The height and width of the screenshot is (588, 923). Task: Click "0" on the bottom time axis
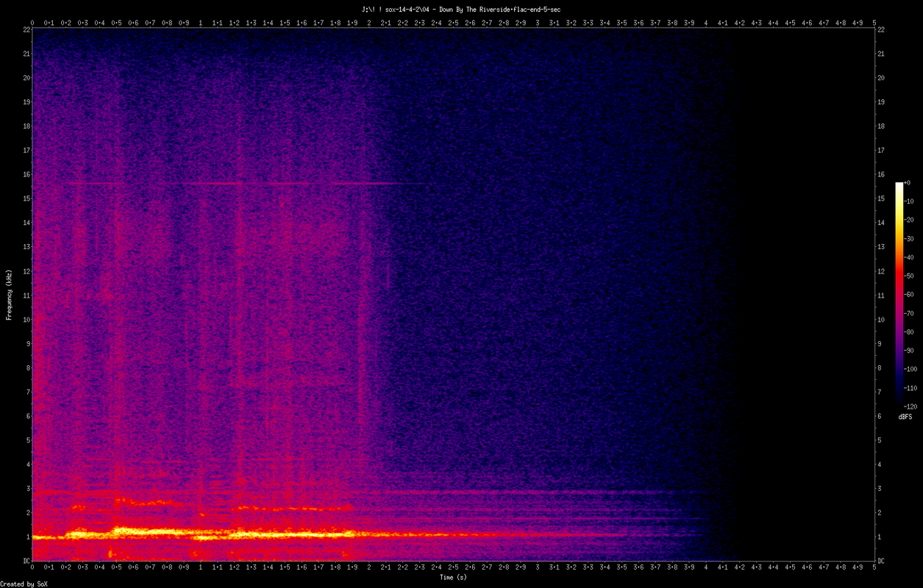[32, 567]
